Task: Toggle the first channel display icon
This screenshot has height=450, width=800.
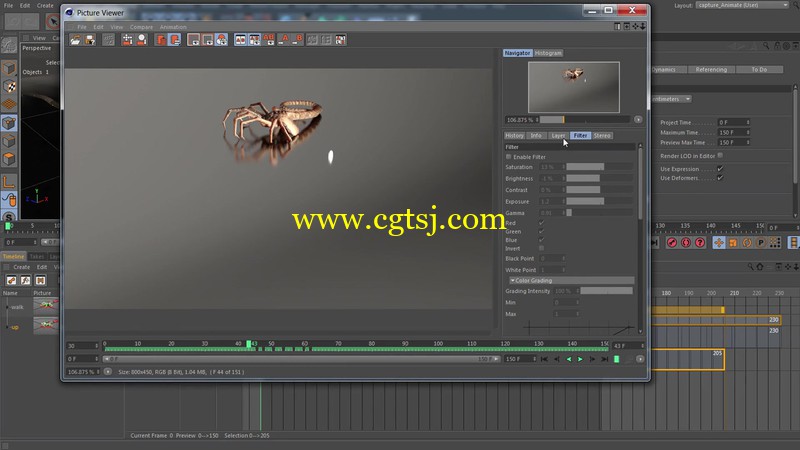Action: point(193,40)
